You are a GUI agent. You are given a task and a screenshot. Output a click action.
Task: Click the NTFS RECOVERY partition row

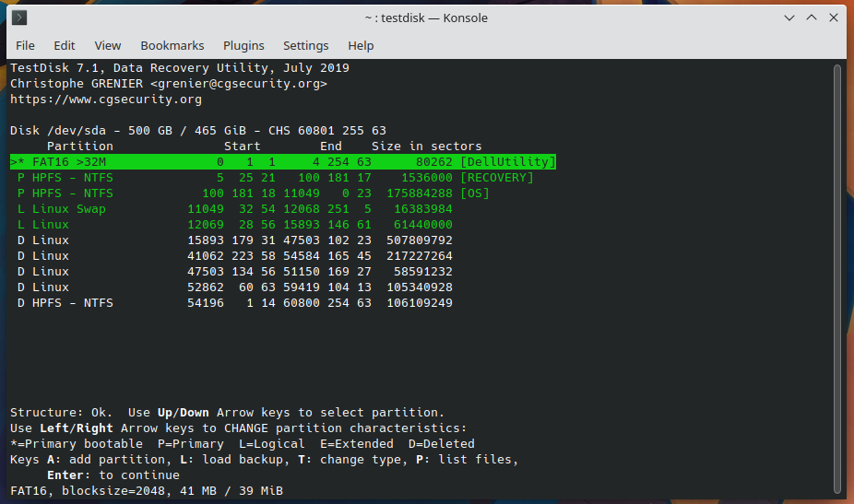272,178
